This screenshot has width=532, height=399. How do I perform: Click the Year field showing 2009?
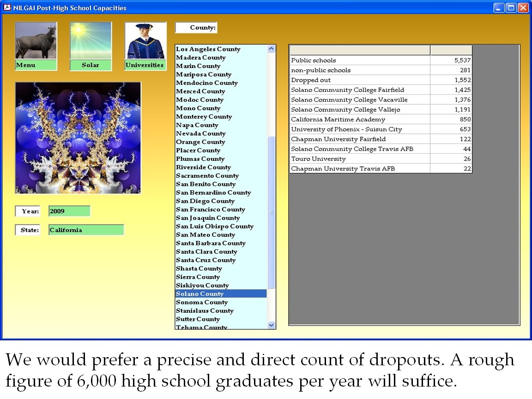point(69,212)
